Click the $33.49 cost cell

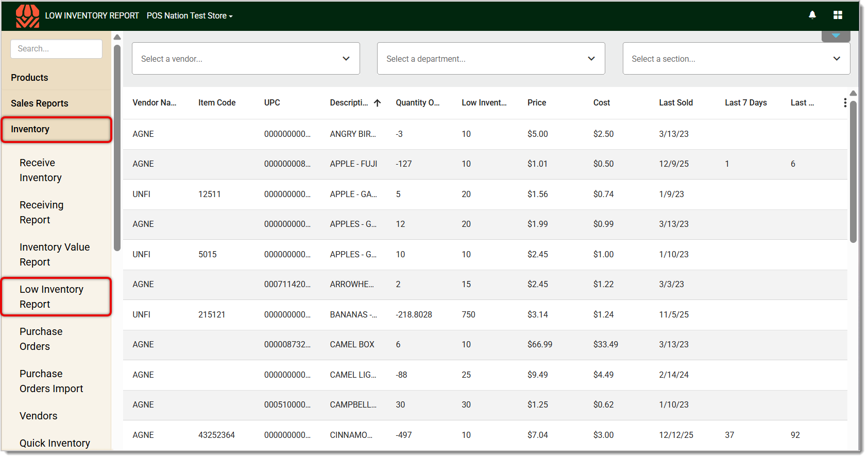pyautogui.click(x=606, y=345)
